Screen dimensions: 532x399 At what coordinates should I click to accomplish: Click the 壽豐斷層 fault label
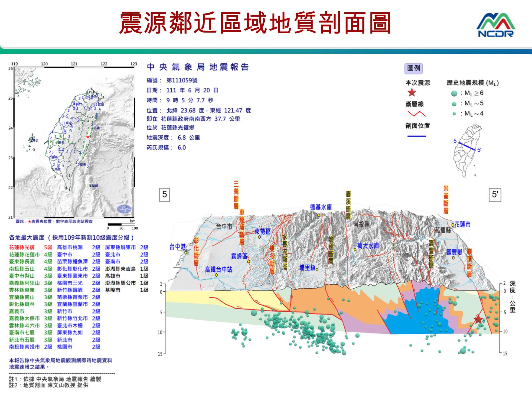(x=431, y=254)
